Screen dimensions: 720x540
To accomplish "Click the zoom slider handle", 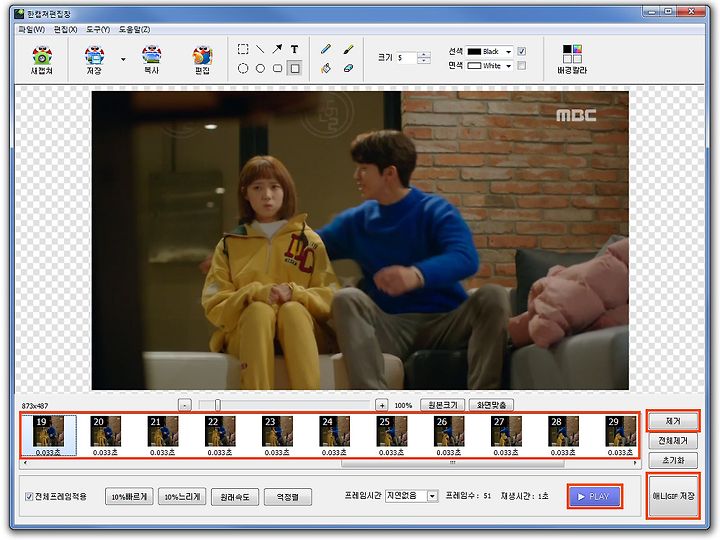I will tap(218, 405).
